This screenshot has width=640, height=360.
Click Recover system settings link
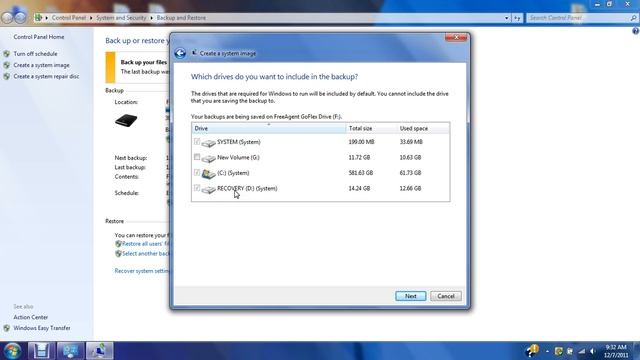click(x=142, y=271)
